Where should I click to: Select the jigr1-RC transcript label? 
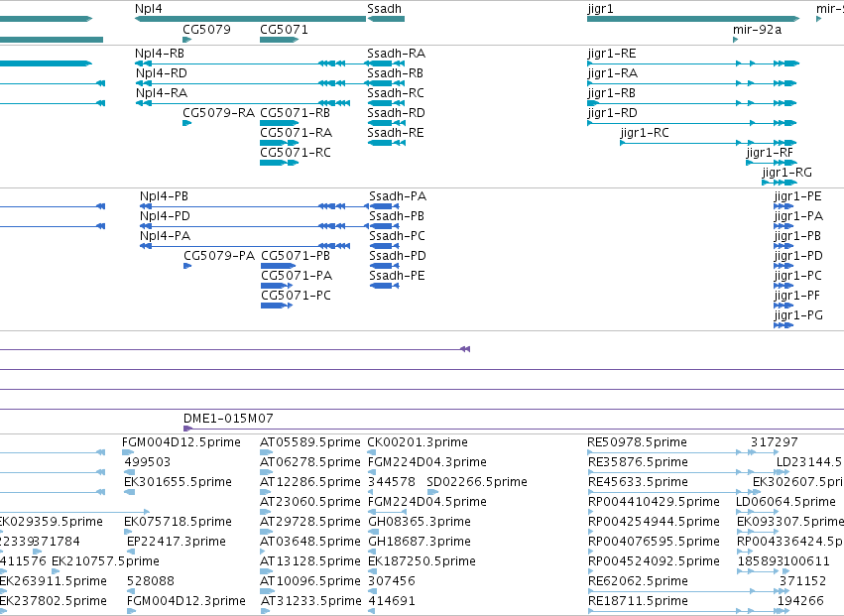pyautogui.click(x=645, y=134)
